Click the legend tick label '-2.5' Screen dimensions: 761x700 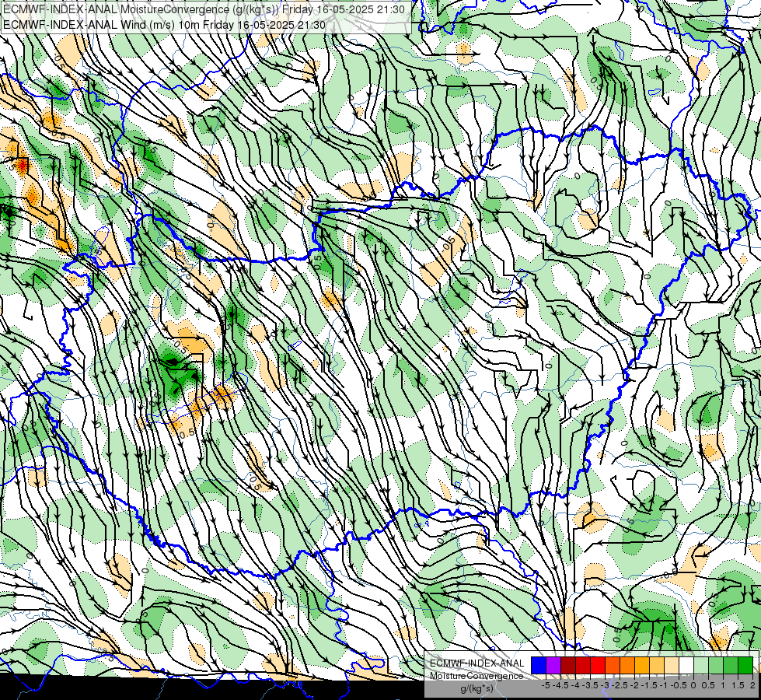coord(620,685)
